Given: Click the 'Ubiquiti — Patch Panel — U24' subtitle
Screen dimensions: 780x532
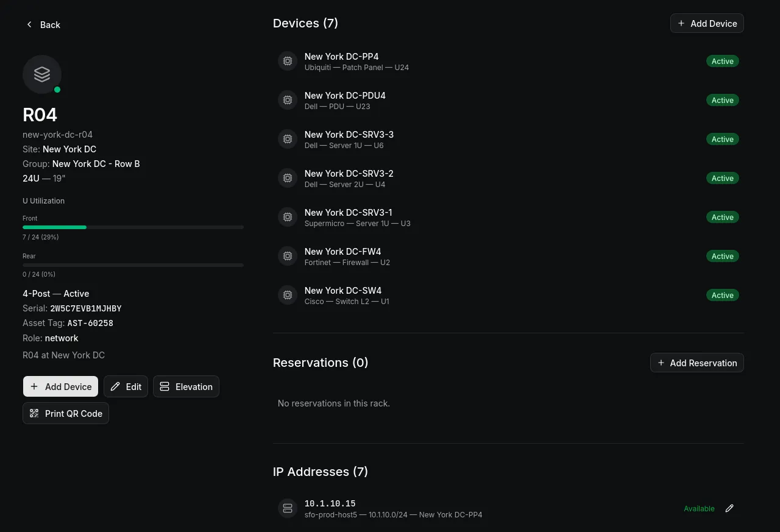Looking at the screenshot, I should [356, 68].
